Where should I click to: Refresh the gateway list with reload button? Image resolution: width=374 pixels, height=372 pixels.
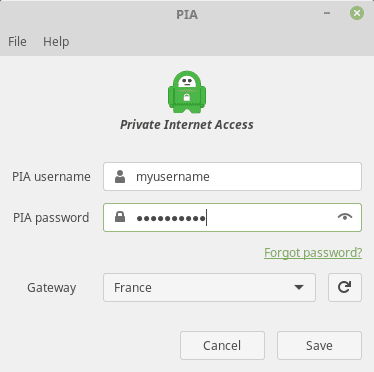(x=345, y=287)
